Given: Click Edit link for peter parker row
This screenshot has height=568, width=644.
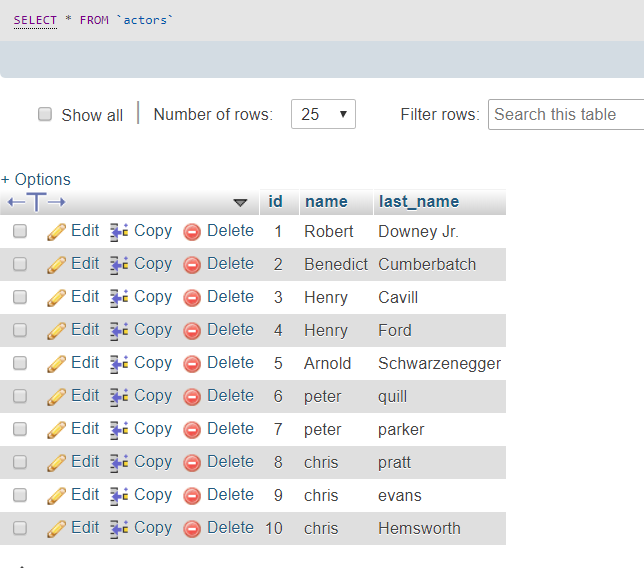Looking at the screenshot, I should point(85,429).
